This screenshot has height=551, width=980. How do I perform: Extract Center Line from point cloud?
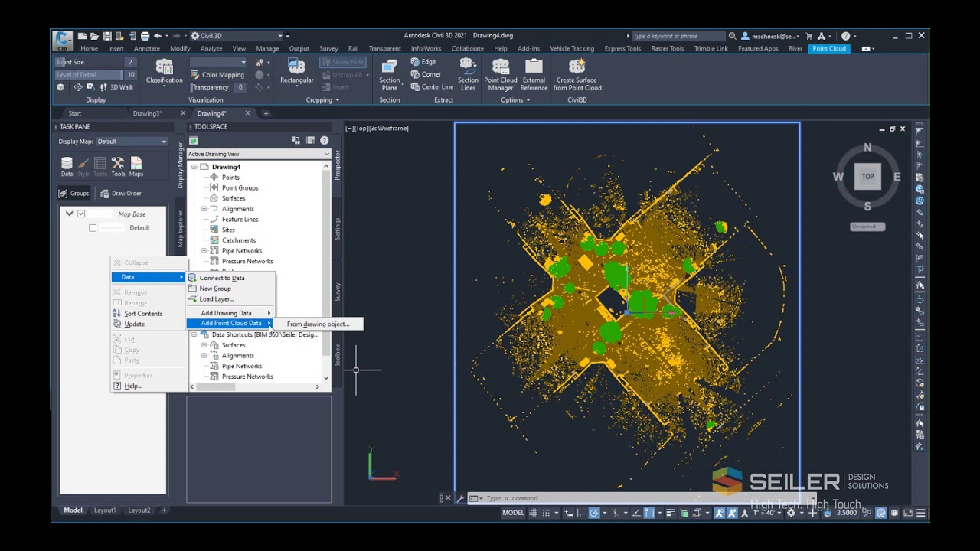tap(432, 87)
